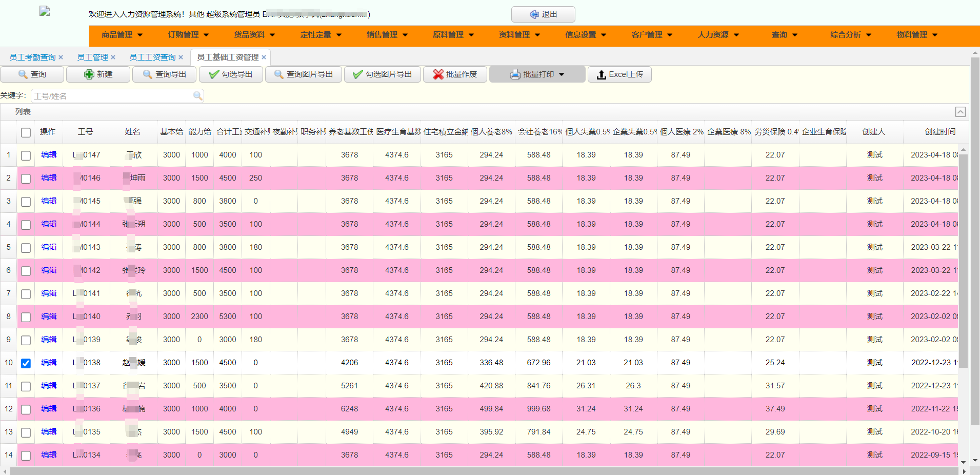Image resolution: width=980 pixels, height=475 pixels.
Task: Click horizontal scrollbar right arrow
Action: (x=964, y=471)
